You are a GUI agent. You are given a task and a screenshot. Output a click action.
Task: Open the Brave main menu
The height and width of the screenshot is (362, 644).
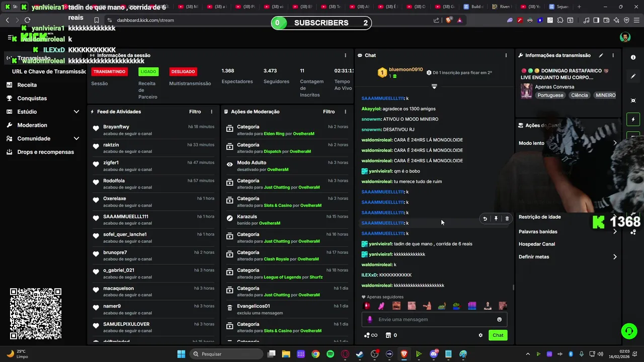636,20
